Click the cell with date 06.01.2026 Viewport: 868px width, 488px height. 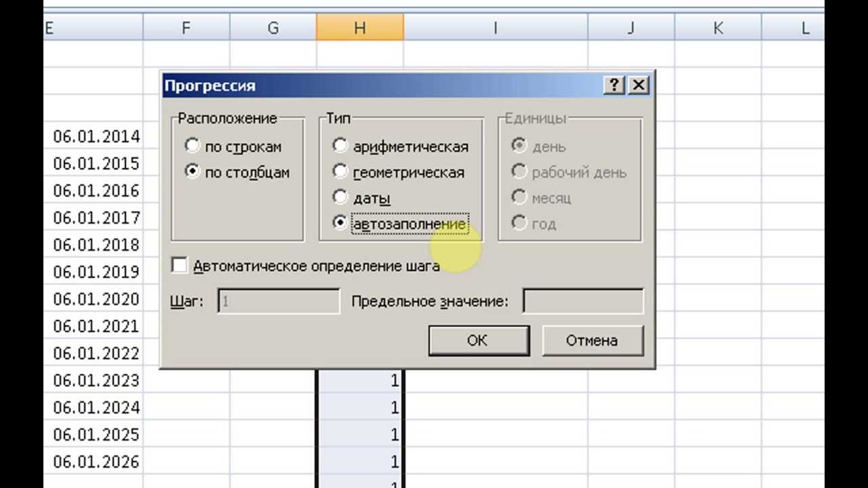click(94, 462)
